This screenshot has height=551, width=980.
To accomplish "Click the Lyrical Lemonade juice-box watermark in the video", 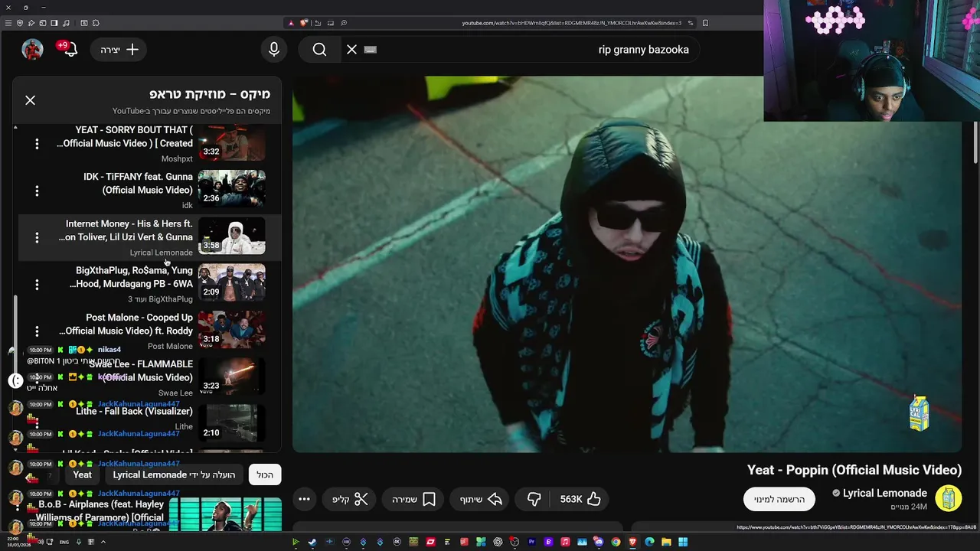I will 919,413.
